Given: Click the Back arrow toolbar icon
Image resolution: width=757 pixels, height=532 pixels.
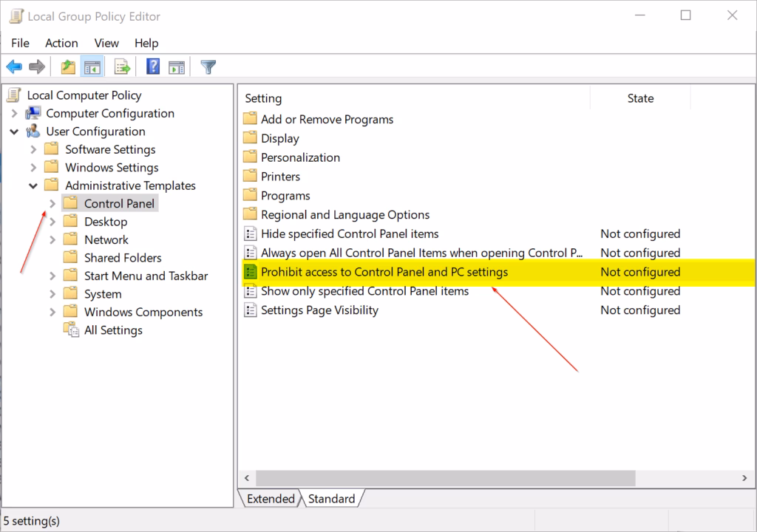Looking at the screenshot, I should click(14, 67).
